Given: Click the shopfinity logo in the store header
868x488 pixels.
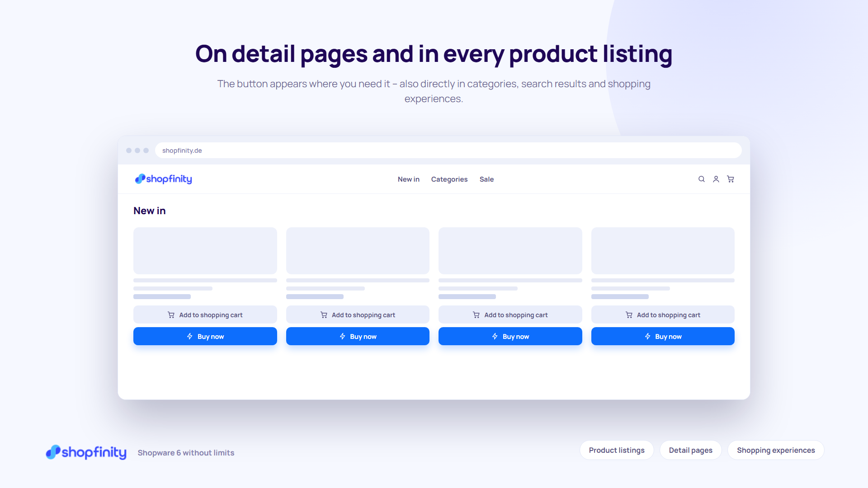Looking at the screenshot, I should [164, 179].
